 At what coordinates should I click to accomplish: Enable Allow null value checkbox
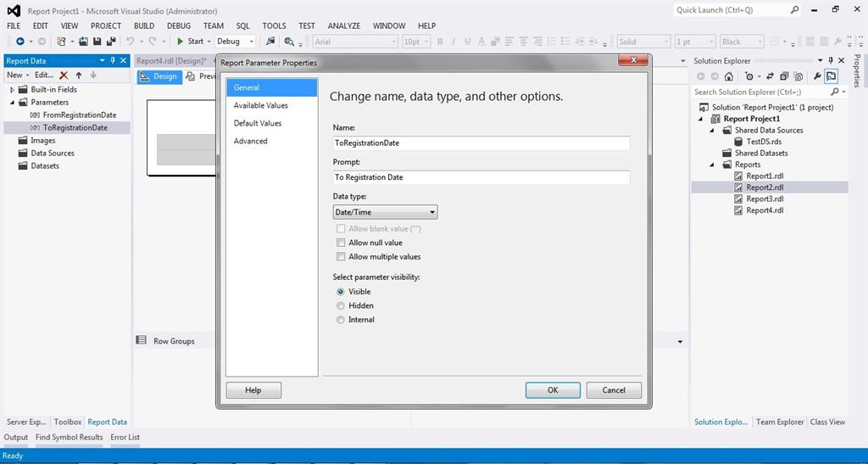click(x=341, y=243)
